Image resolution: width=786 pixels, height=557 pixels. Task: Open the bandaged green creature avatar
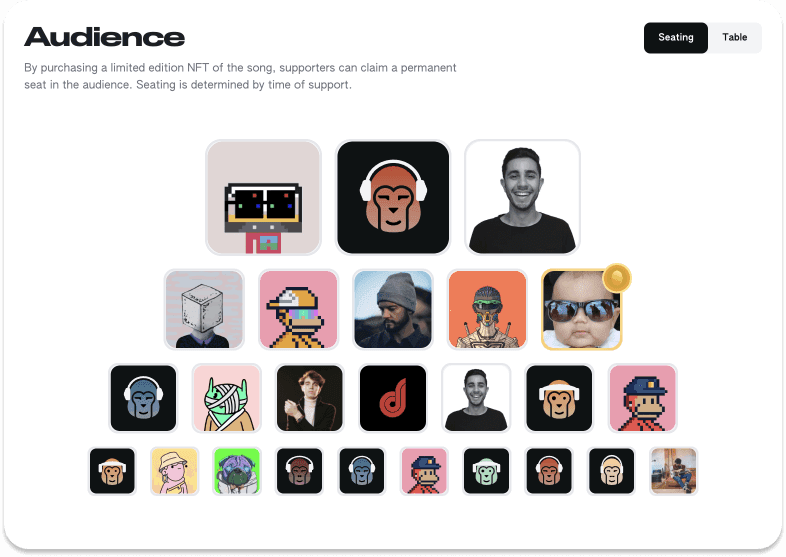[227, 398]
